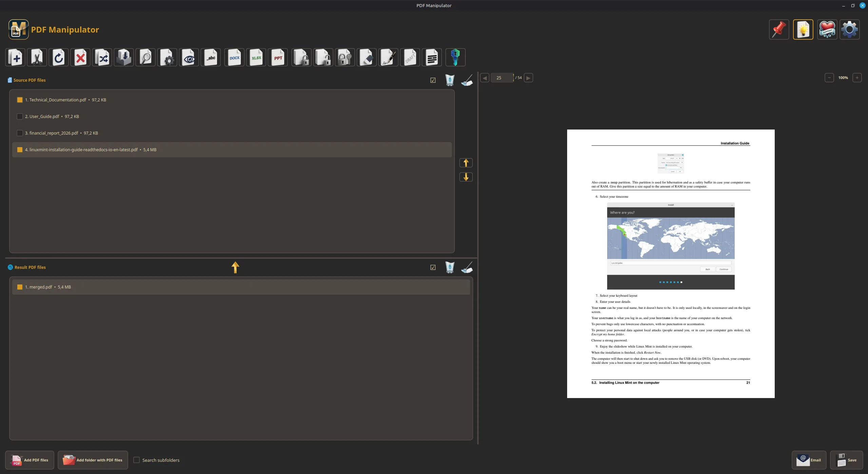Open the Extract pages tray tool
Image resolution: width=868 pixels, height=474 pixels.
click(124, 57)
